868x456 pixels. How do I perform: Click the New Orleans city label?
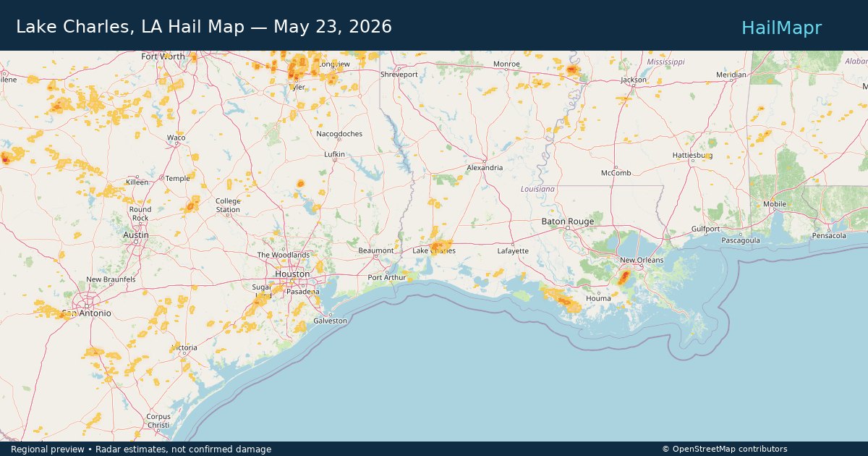(641, 261)
